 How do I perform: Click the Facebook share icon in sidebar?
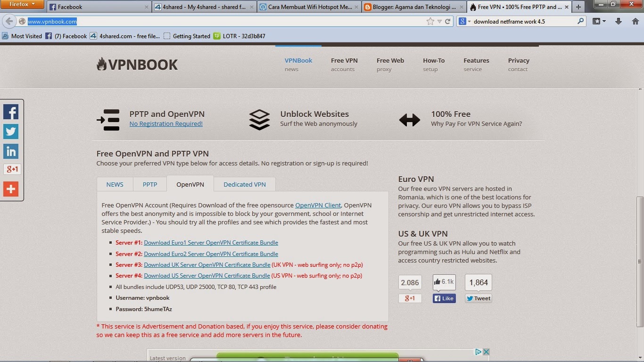tap(11, 112)
